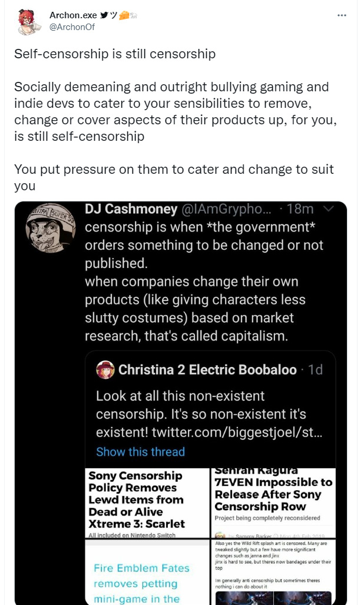Open the Wild Rift splash art image
This screenshot has height=605, width=364.
tap(273, 572)
